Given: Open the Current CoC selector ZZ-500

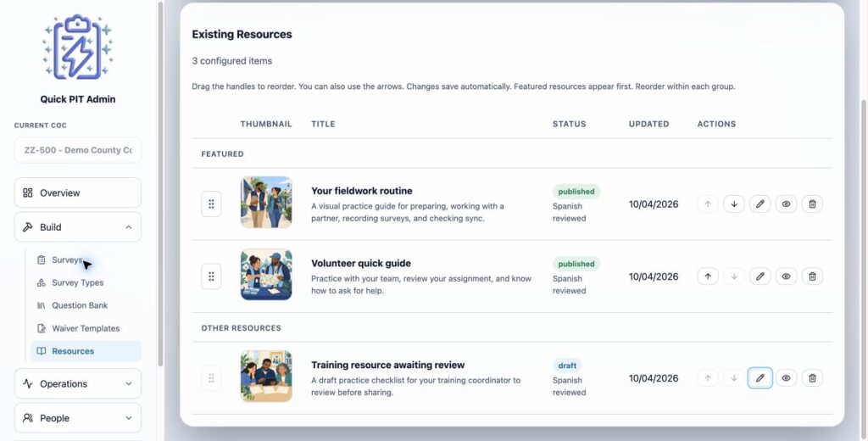Looking at the screenshot, I should click(77, 150).
